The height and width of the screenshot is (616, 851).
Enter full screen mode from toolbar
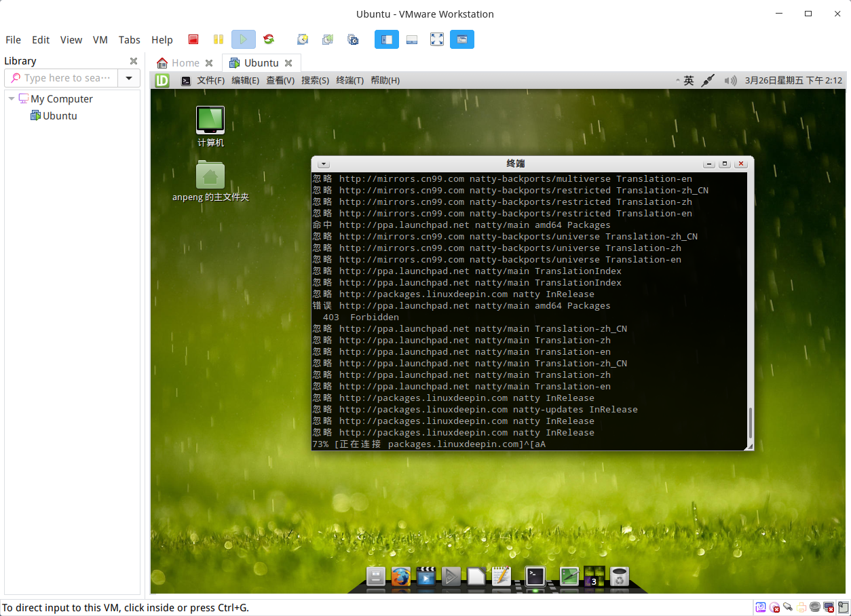click(437, 40)
